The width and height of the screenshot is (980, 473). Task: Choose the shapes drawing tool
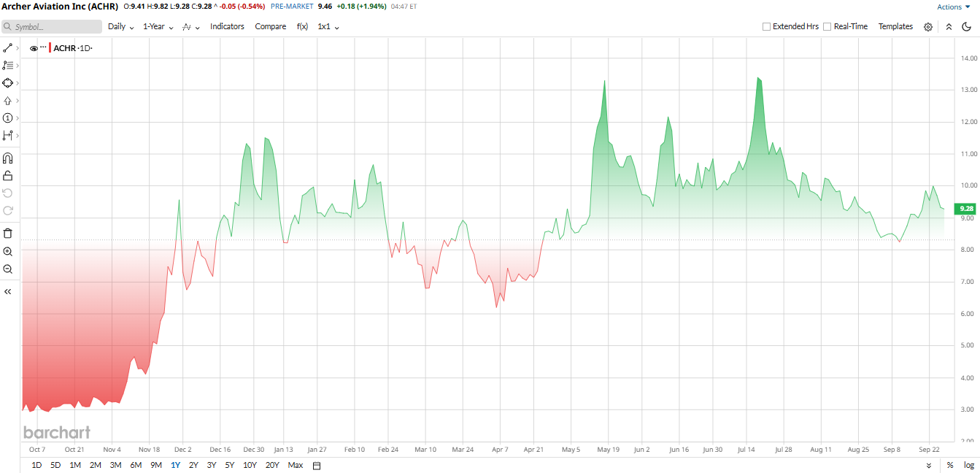pyautogui.click(x=8, y=82)
